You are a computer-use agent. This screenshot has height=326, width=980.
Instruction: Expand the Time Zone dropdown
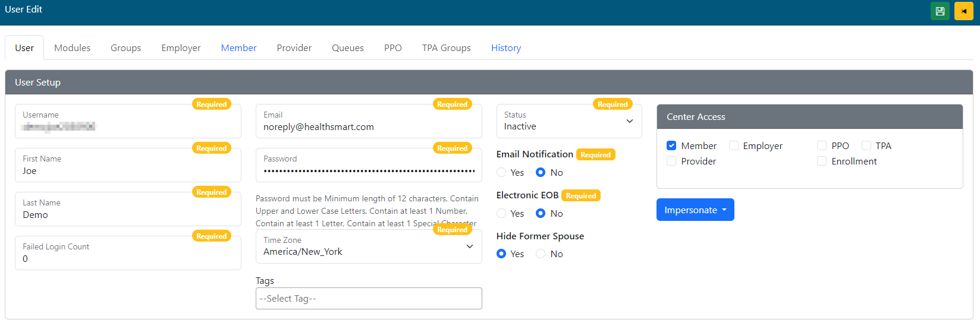[x=368, y=246]
